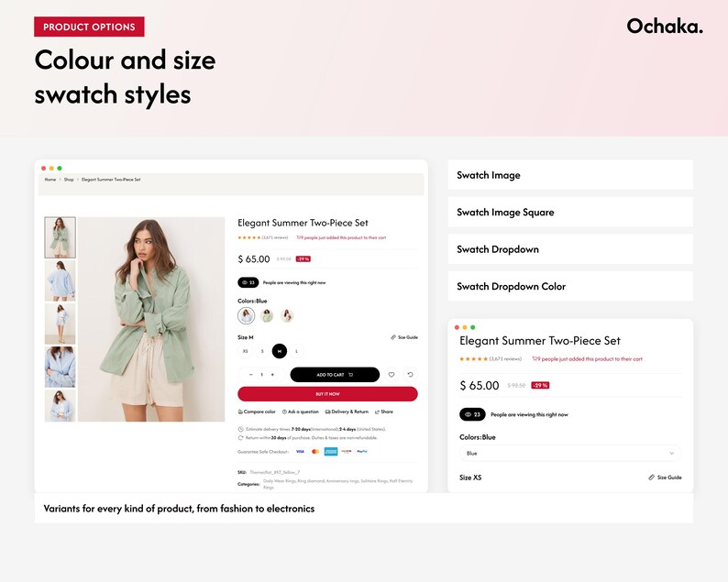
Task: Select the blue colour image swatch
Action: point(246,315)
